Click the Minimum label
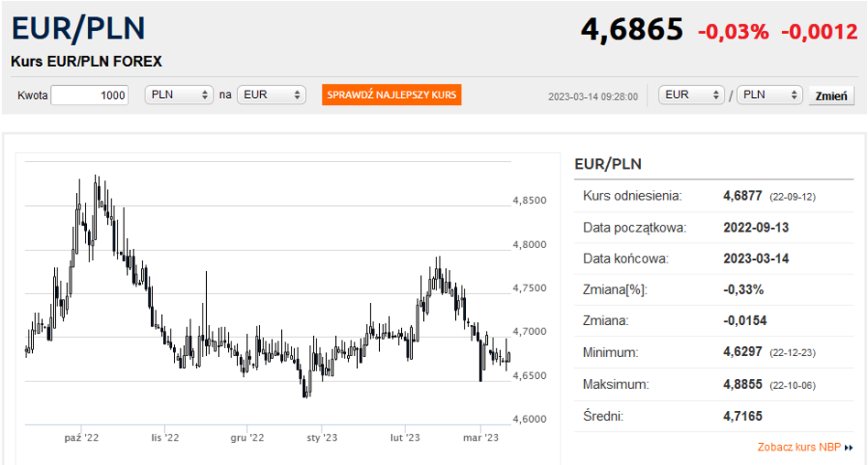Viewport: 868px width, 465px height. click(611, 352)
